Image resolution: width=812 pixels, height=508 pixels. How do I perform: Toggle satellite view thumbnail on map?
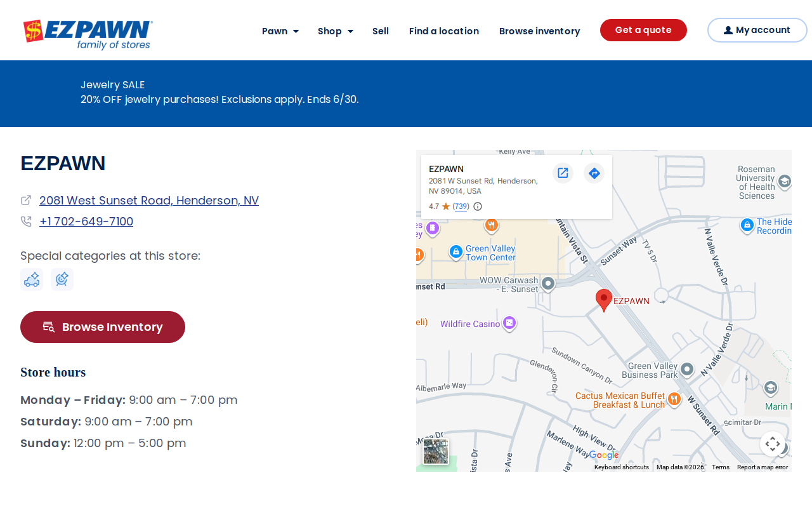436,451
